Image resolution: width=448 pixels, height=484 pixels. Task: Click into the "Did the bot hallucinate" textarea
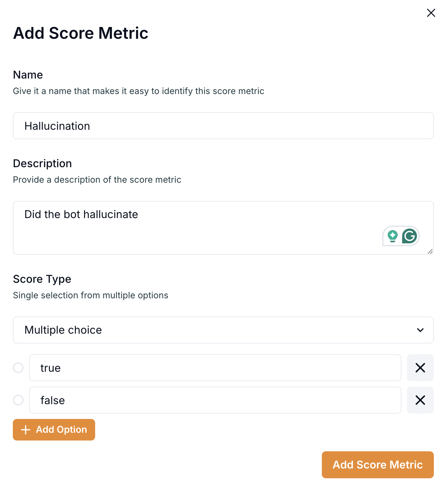click(223, 228)
